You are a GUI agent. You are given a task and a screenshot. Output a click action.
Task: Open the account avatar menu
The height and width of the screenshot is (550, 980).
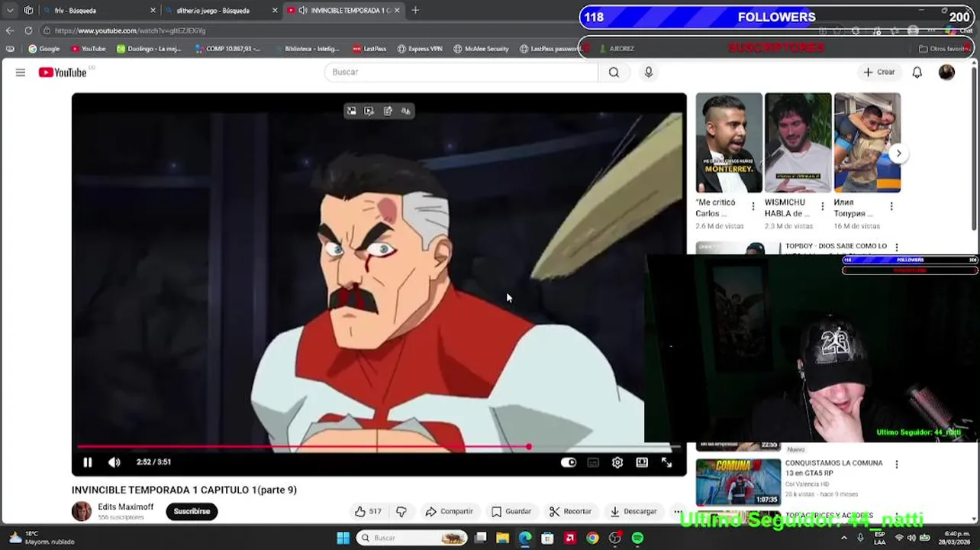[x=946, y=72]
